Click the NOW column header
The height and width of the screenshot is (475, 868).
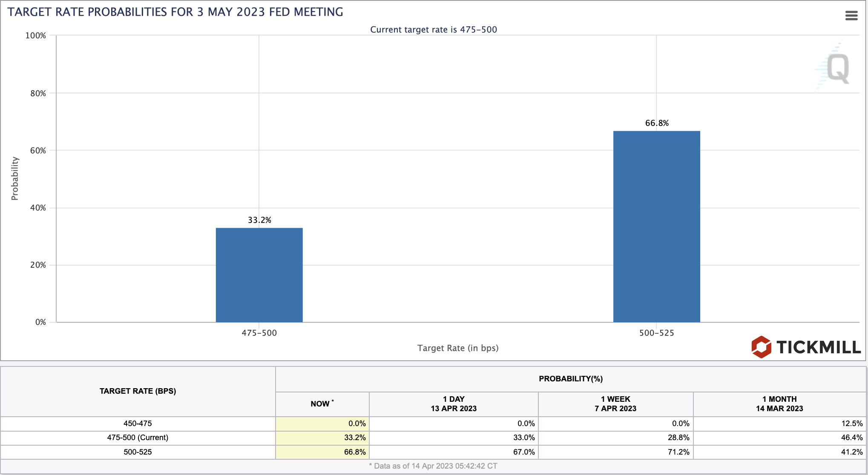tap(322, 404)
